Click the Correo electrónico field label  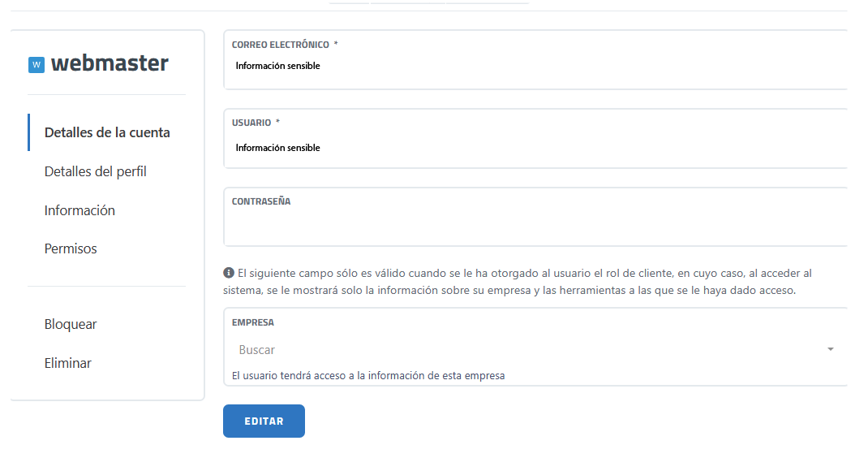click(x=281, y=45)
